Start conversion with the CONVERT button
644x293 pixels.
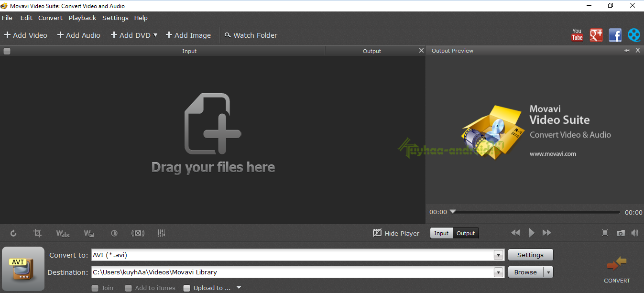pos(617,270)
